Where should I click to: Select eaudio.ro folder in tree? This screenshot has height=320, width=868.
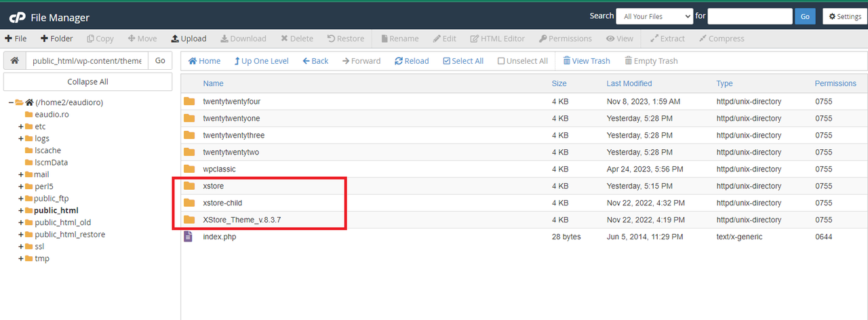[52, 115]
